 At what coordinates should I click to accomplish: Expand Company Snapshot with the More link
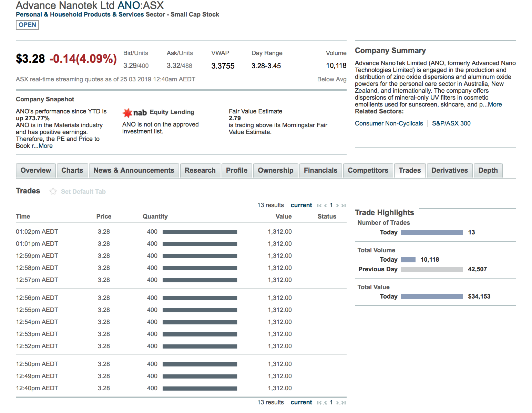tap(45, 146)
